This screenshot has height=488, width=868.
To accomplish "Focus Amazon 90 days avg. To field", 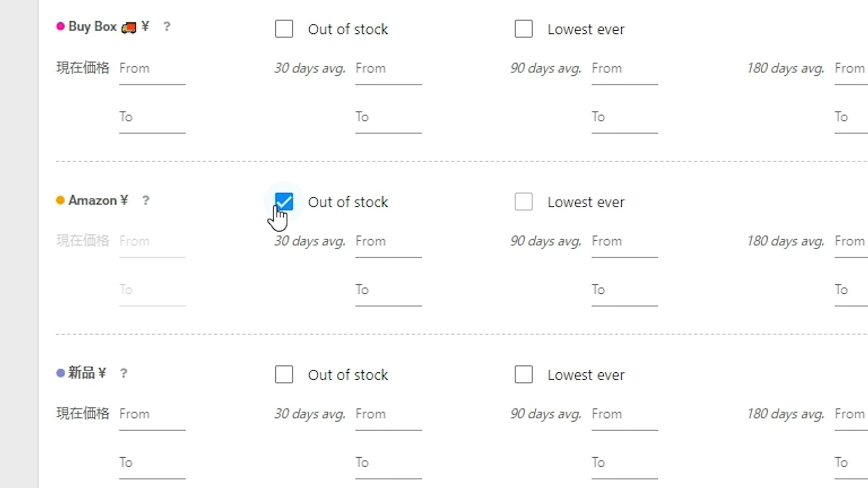I will [624, 290].
